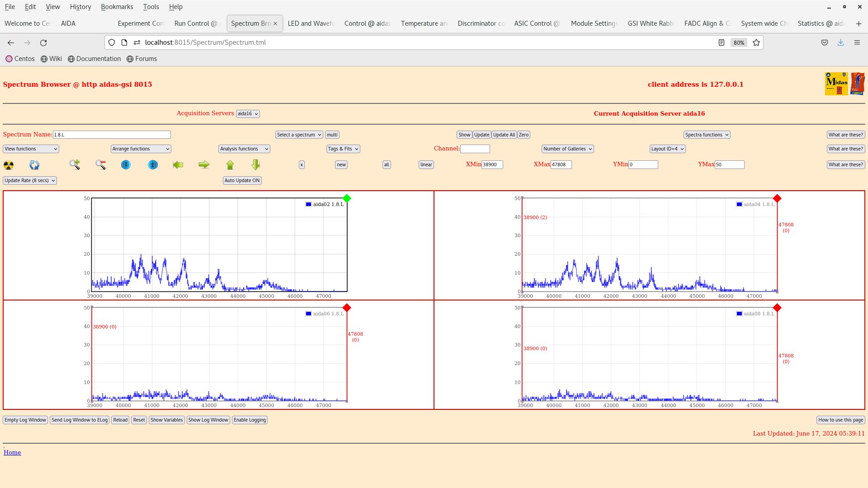Click the Home link

click(12, 453)
